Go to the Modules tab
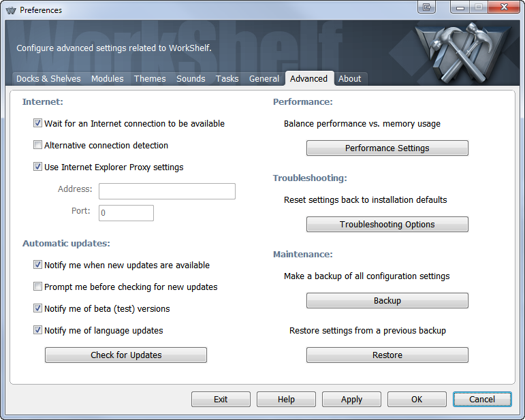This screenshot has height=420, width=525. pyautogui.click(x=108, y=79)
